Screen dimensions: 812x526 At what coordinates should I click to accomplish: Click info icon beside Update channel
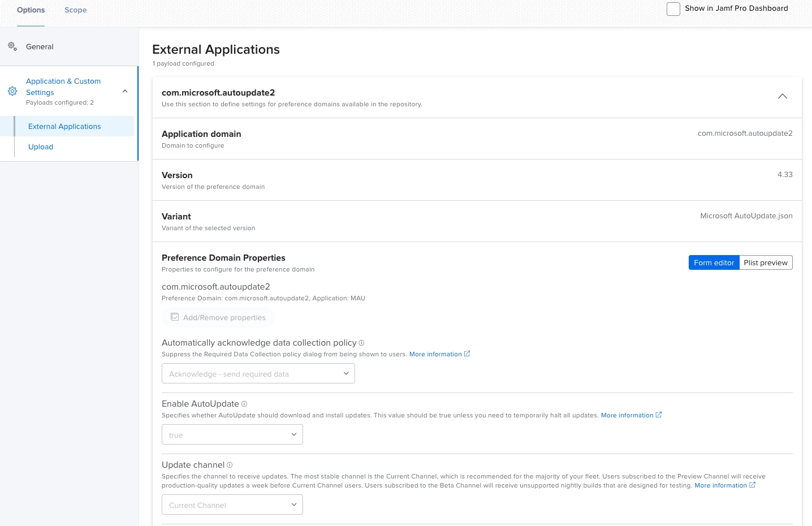pyautogui.click(x=230, y=465)
